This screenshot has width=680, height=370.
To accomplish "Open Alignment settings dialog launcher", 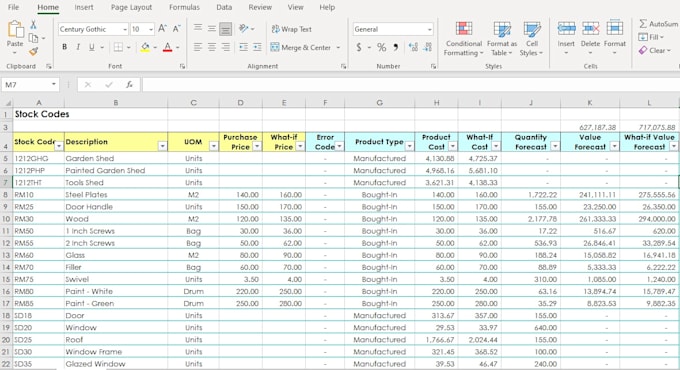I will pyautogui.click(x=343, y=66).
